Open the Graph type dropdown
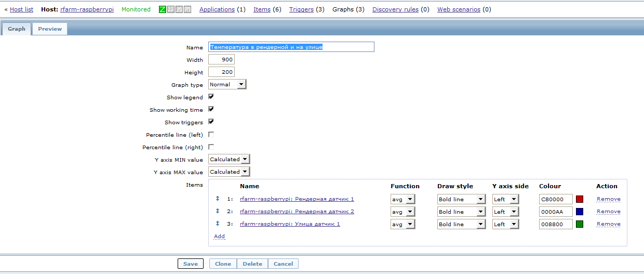644x274 pixels. point(227,84)
